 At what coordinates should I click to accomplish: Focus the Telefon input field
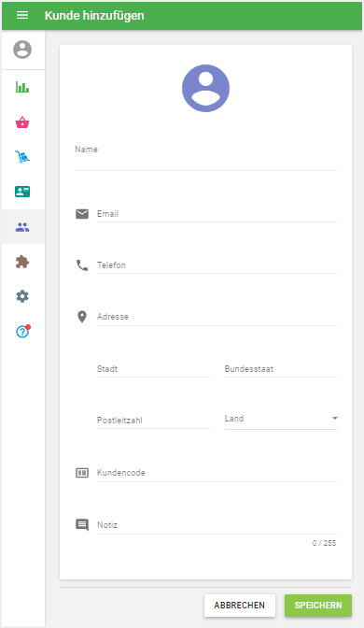tap(217, 265)
